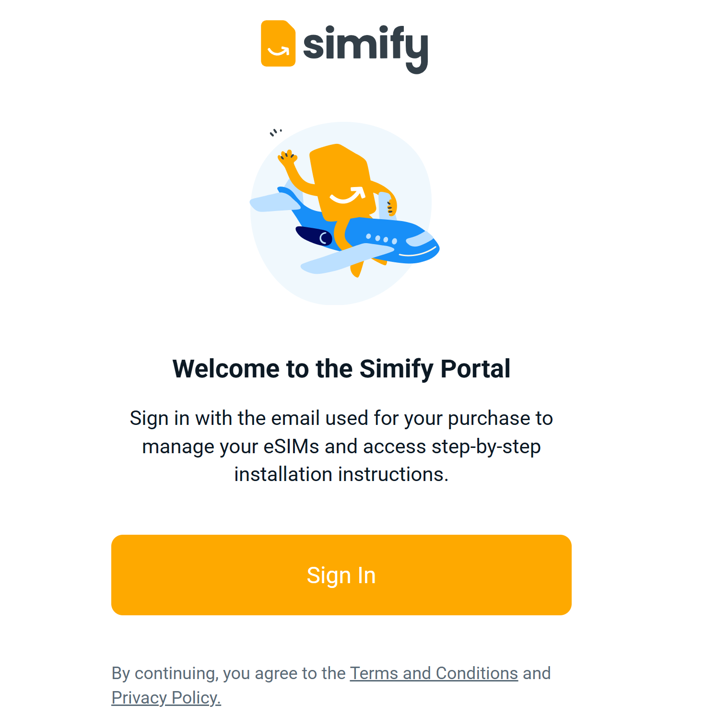
Task: Click the airplane's light-blue tail wing
Action: 272,202
